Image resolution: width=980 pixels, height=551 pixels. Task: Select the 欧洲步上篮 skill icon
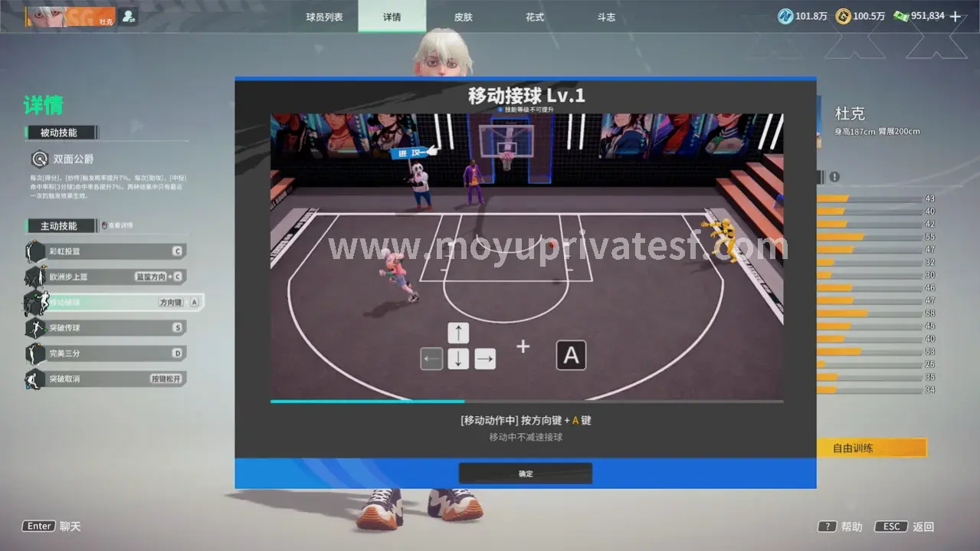click(x=34, y=277)
